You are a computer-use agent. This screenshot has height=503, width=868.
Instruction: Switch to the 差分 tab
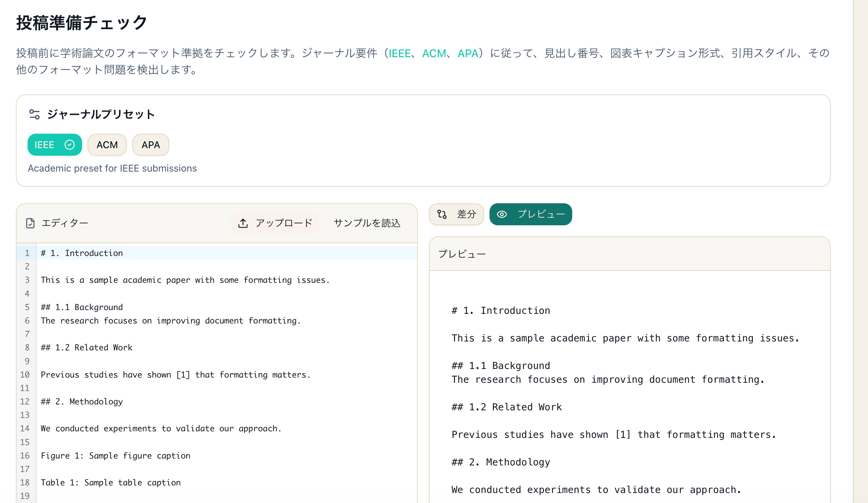tap(456, 214)
